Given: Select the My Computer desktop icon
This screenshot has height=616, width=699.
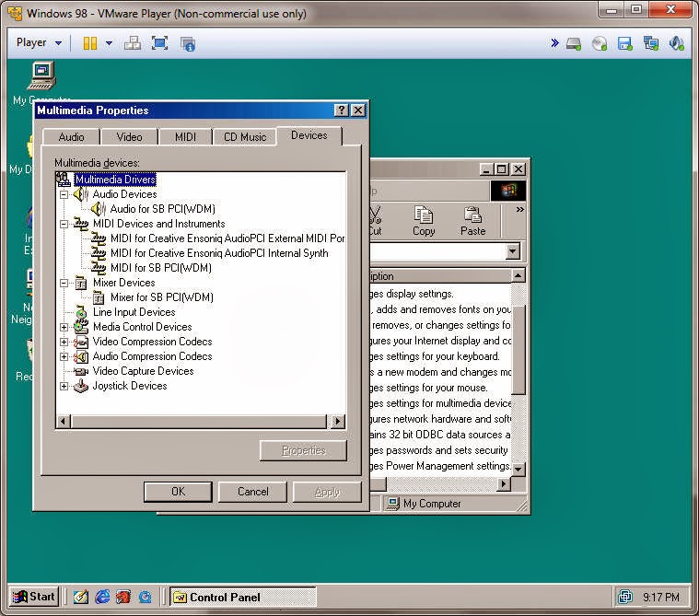Looking at the screenshot, I should click(x=41, y=76).
